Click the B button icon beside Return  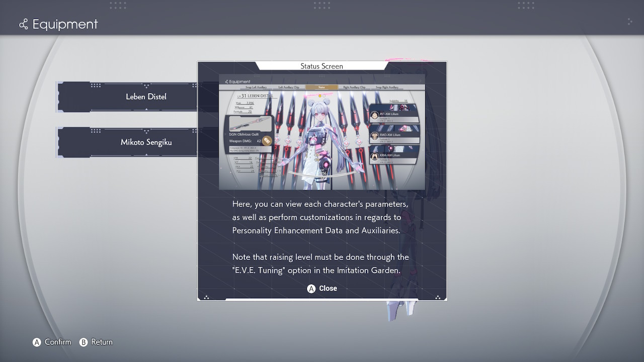click(84, 342)
